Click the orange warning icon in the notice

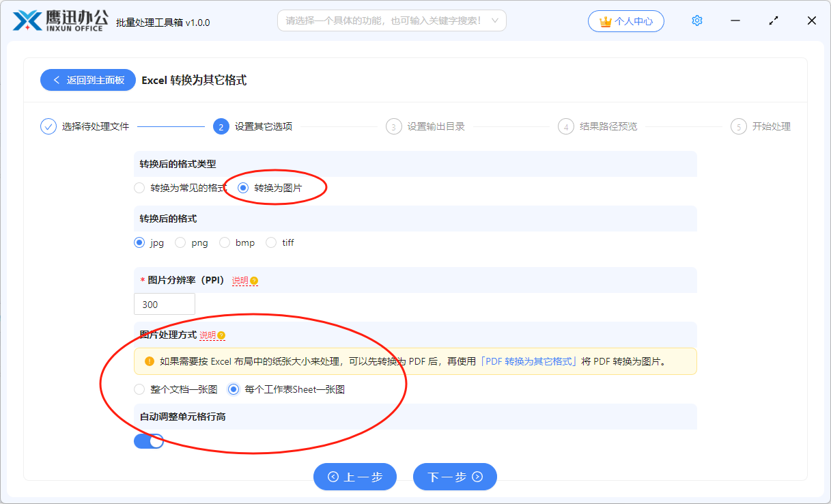(x=150, y=361)
